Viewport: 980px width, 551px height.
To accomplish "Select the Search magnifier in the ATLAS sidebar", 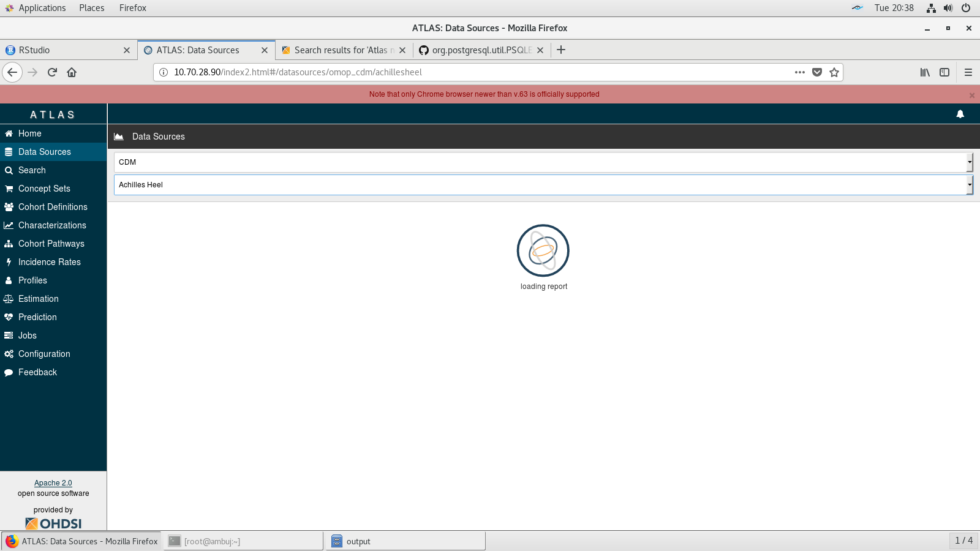I will coord(9,170).
